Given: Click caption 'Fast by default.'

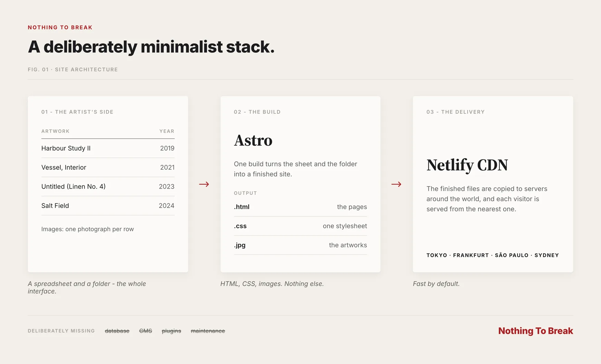Looking at the screenshot, I should (x=436, y=284).
